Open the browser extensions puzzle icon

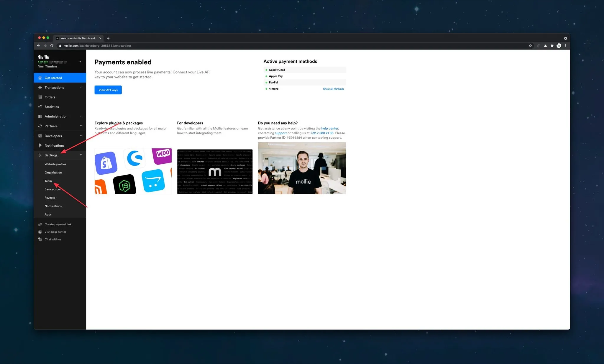[552, 46]
